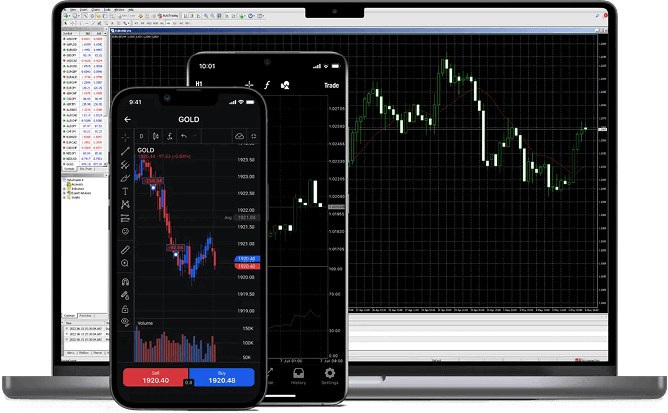The height and width of the screenshot is (413, 668).
Task: Open the Settings tab on back phone
Action: click(x=329, y=376)
